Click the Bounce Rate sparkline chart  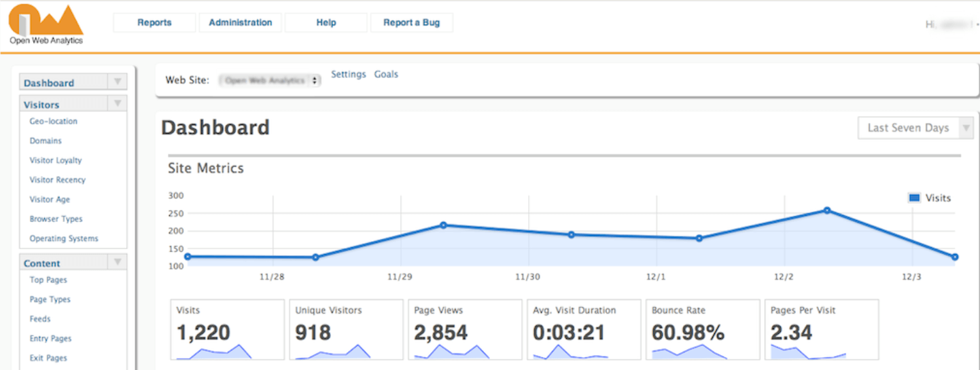click(x=690, y=352)
